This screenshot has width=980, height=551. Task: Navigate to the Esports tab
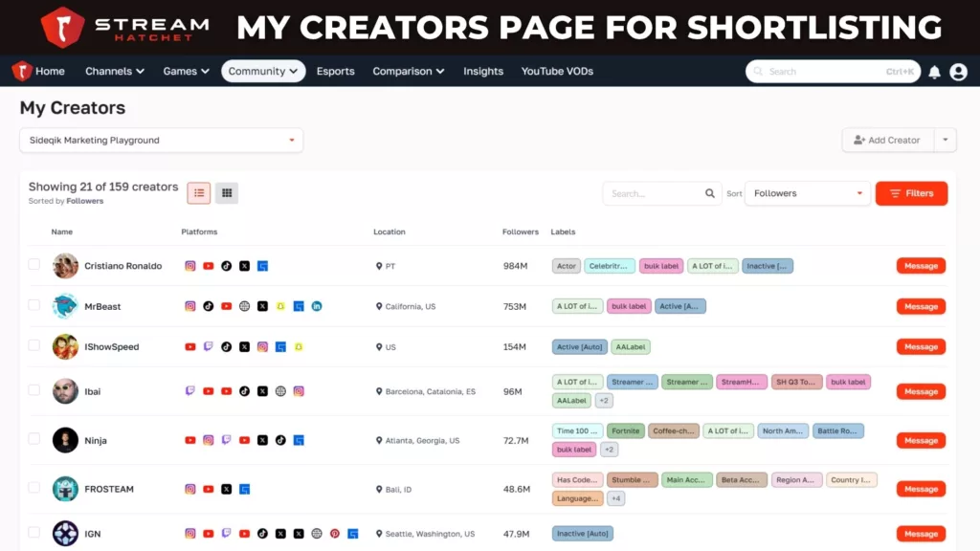[x=335, y=71]
